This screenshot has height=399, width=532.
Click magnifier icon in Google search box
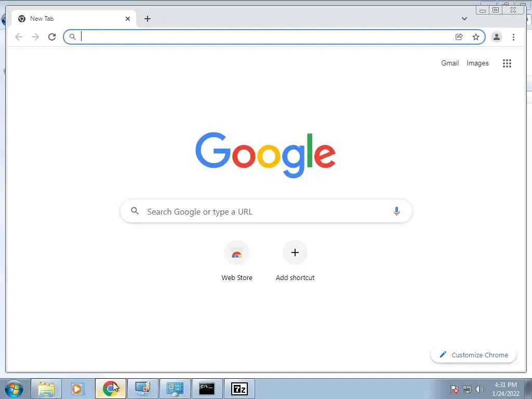[x=135, y=211]
